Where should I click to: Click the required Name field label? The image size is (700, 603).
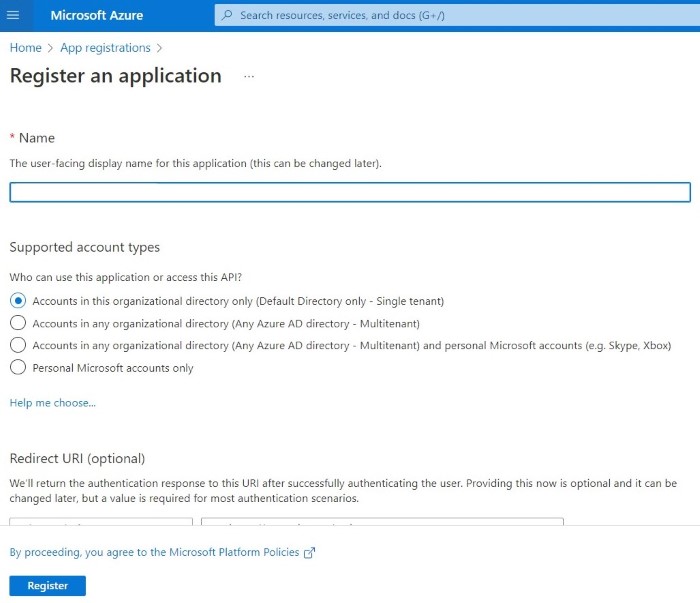[32, 138]
